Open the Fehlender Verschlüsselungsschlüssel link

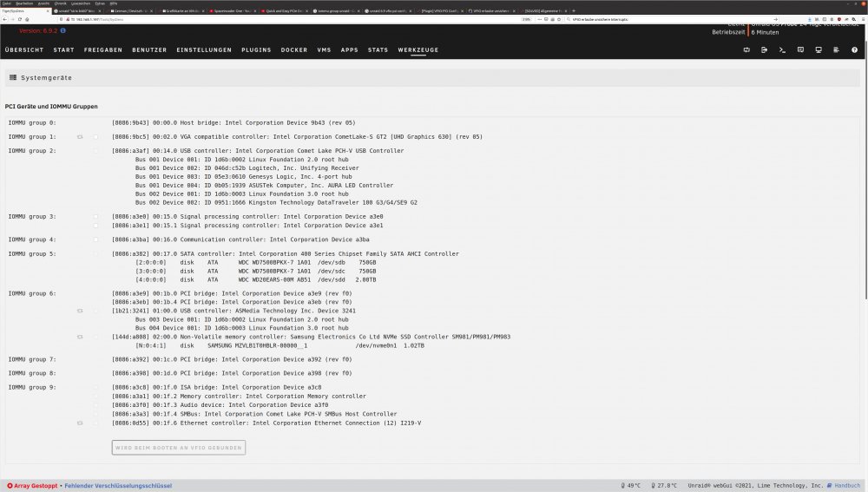pos(118,486)
